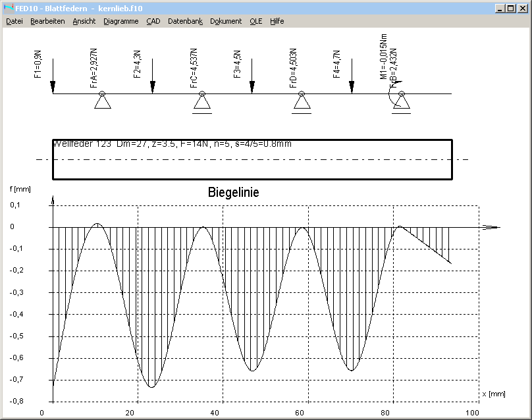Screen dimensions: 532x420
Task: Open the CAD menu
Action: (153, 21)
